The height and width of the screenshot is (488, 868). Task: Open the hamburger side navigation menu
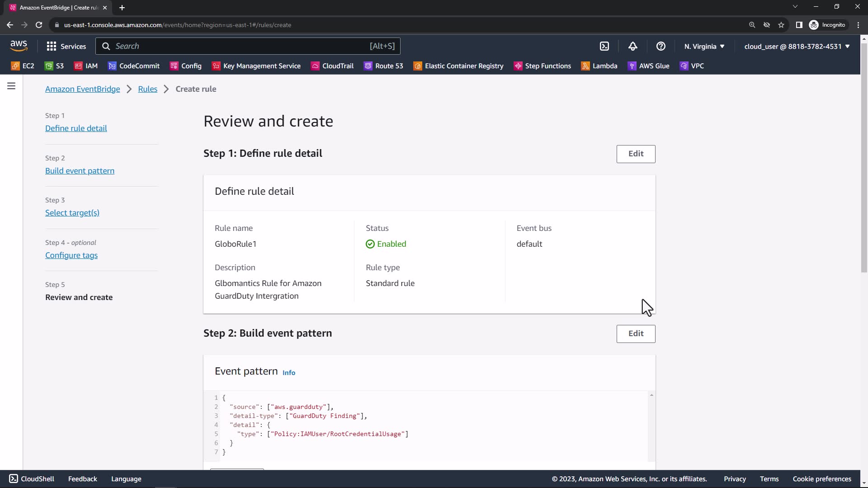pyautogui.click(x=11, y=86)
